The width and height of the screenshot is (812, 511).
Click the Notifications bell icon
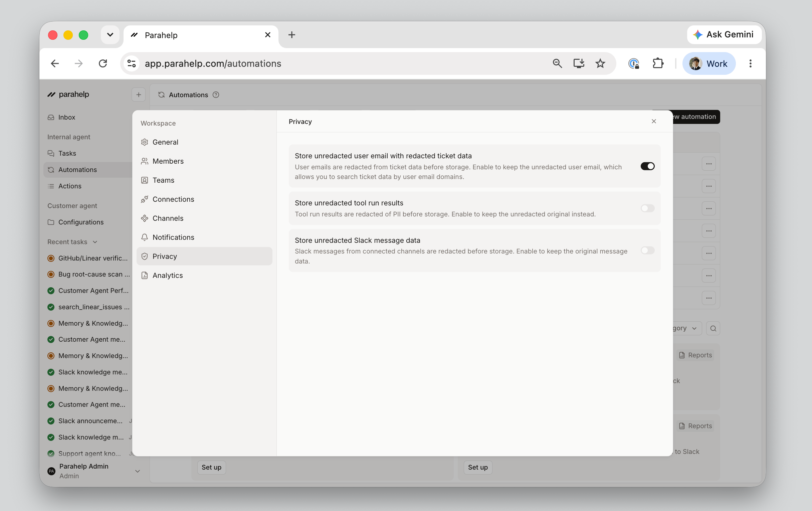pyautogui.click(x=144, y=237)
